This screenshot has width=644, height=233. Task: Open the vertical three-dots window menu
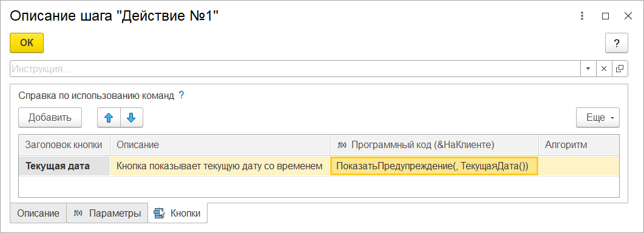(x=582, y=16)
